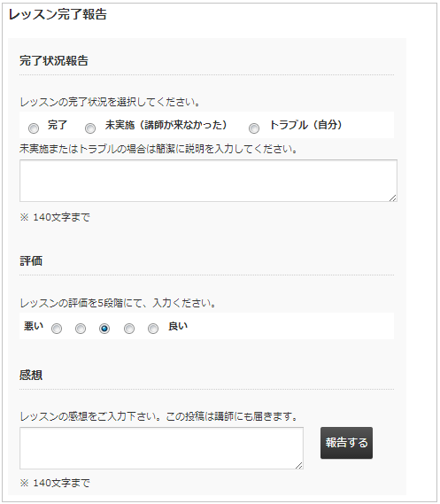Click the トラブル（自分）label text
Image resolution: width=440 pixels, height=504 pixels.
305,125
